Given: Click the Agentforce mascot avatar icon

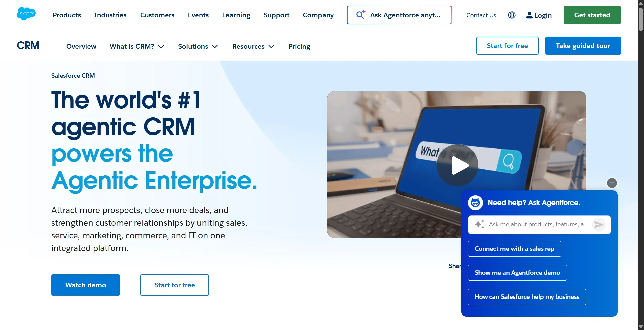Looking at the screenshot, I should 475,203.
